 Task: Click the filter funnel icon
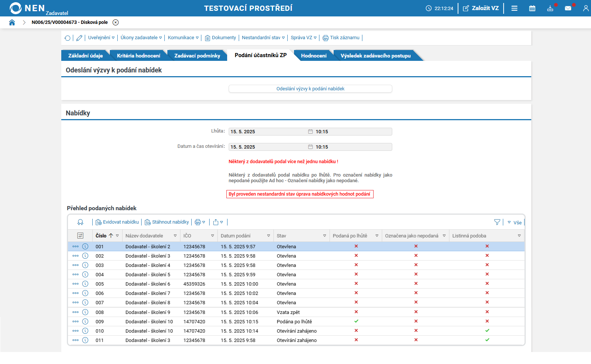[497, 222]
